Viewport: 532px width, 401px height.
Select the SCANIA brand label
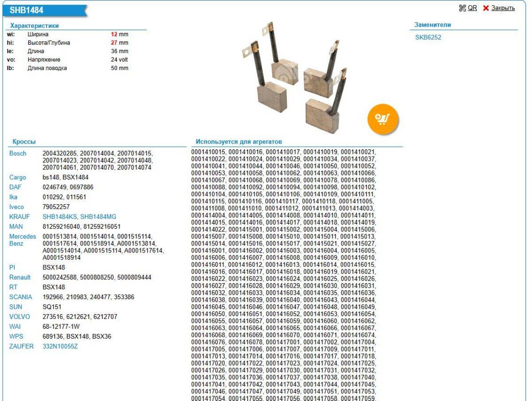pyautogui.click(x=20, y=297)
